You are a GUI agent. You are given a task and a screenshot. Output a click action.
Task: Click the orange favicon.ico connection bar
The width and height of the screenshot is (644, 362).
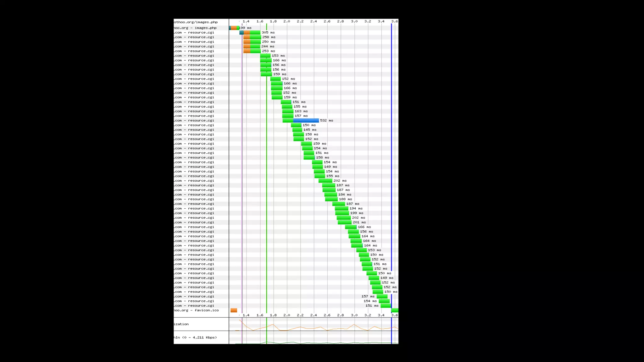click(x=234, y=310)
